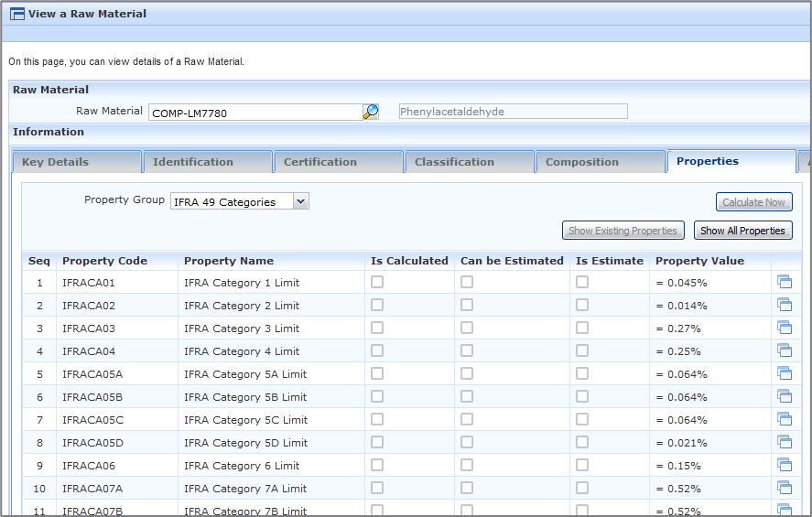This screenshot has width=812, height=517.
Task: Toggle Is Estimate checkbox for IFRACA05B
Action: point(582,396)
